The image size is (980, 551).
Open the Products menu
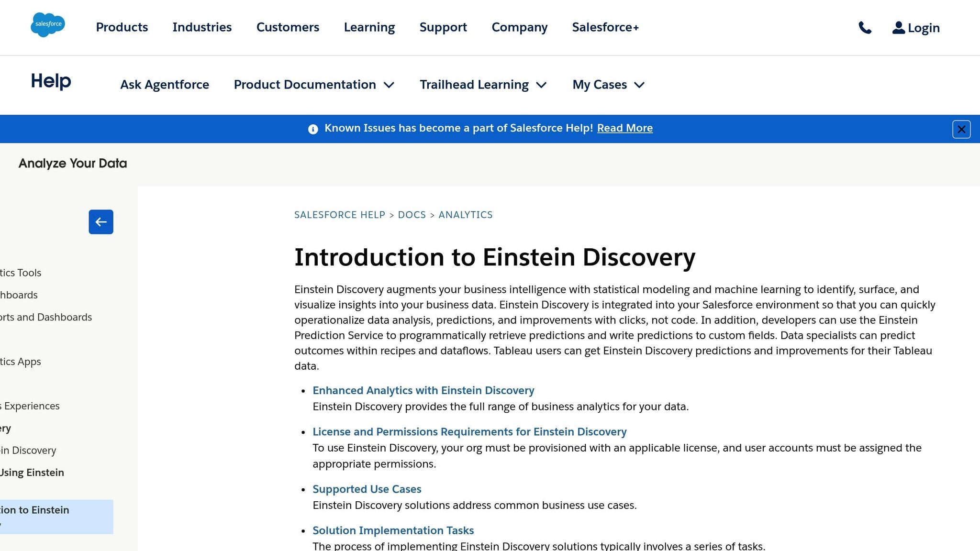click(122, 27)
